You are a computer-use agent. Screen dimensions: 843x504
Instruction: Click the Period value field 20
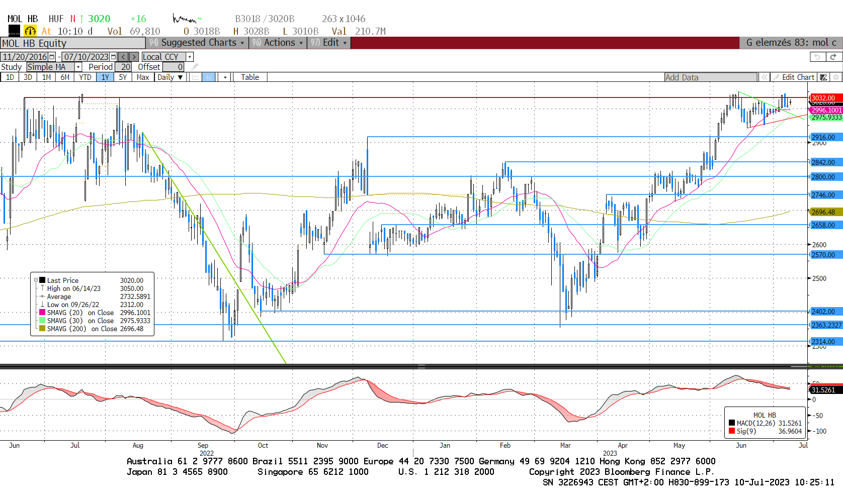[x=123, y=67]
